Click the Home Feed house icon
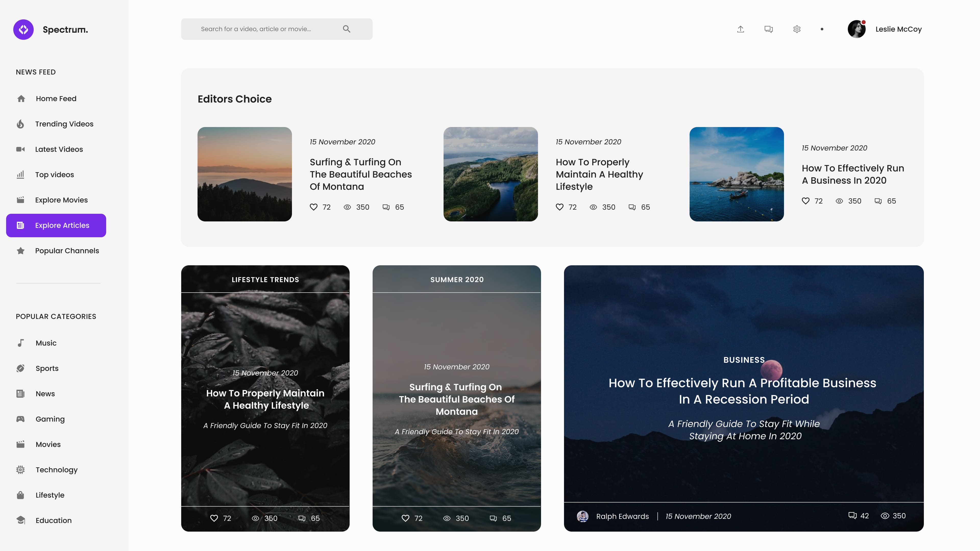 21,99
